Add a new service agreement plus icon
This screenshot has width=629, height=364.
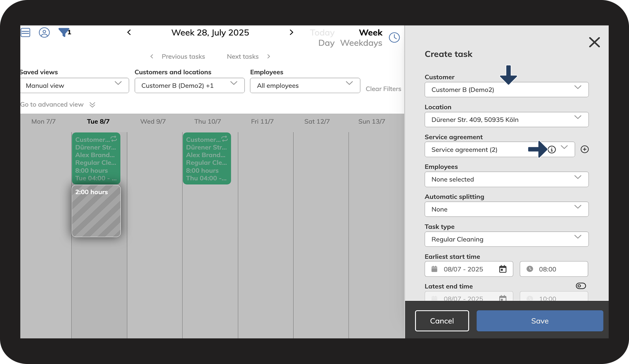tap(585, 149)
